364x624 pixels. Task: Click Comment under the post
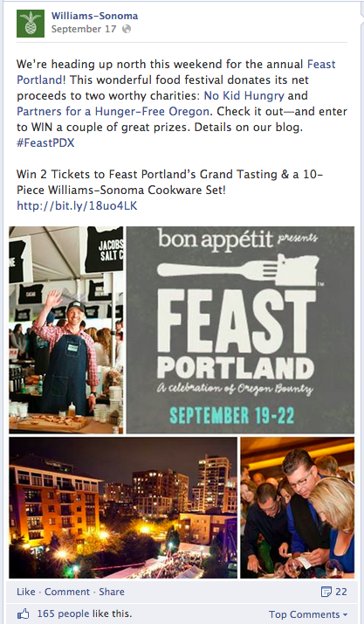tap(67, 592)
